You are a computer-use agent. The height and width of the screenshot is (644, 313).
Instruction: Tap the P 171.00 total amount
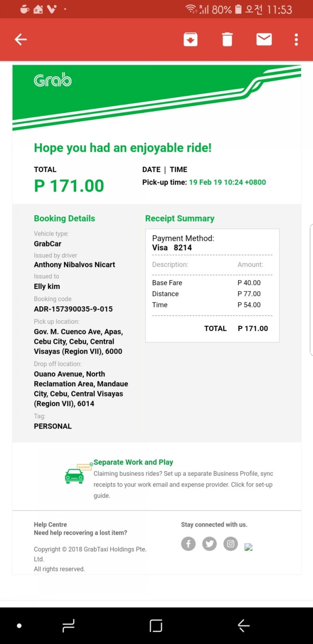69,186
